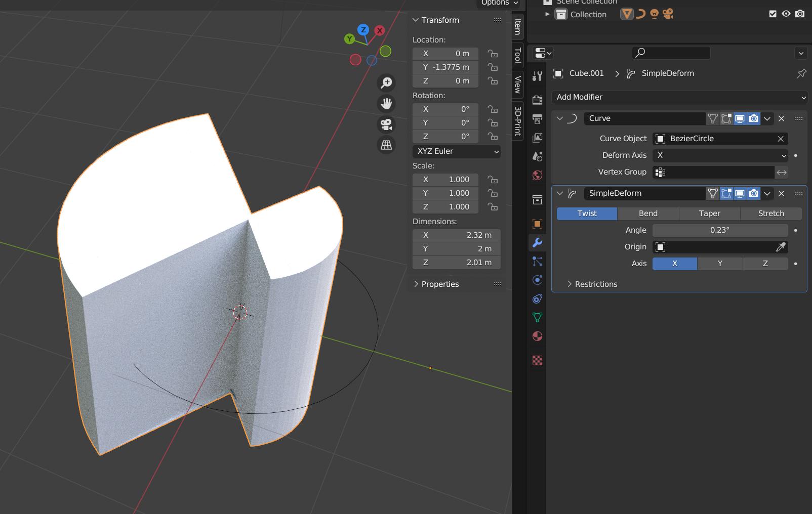Expand Collection in outliner tree

[x=547, y=14]
